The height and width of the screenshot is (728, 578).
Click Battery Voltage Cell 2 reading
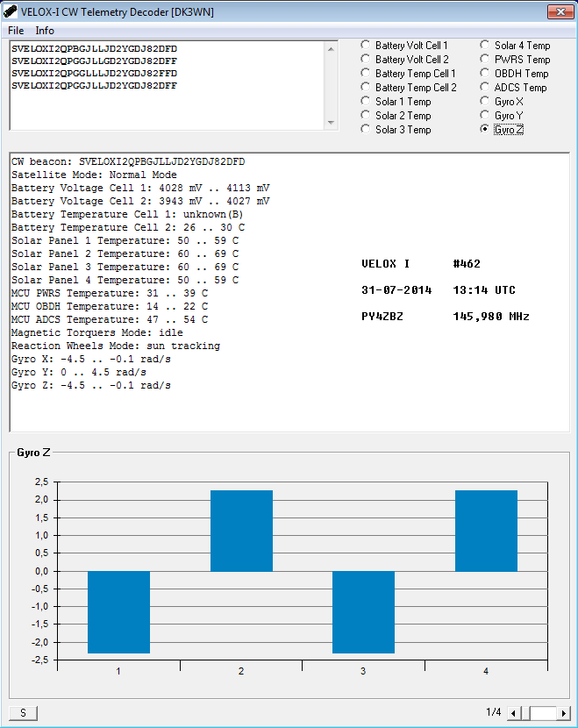click(x=140, y=201)
